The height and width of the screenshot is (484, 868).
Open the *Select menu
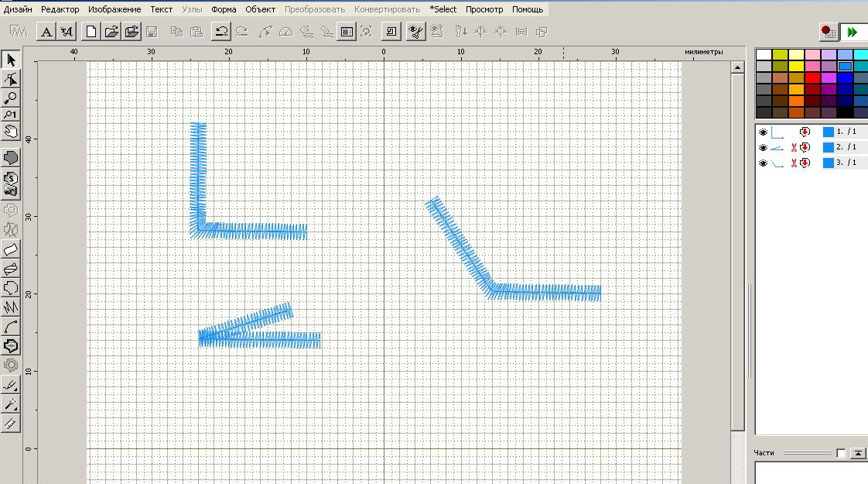click(443, 9)
